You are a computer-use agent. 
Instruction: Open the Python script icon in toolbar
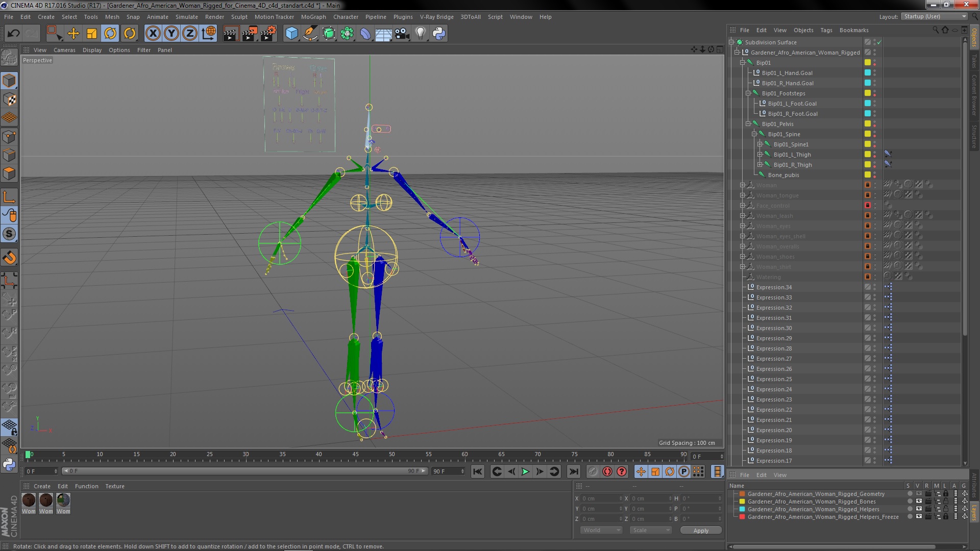point(439,34)
